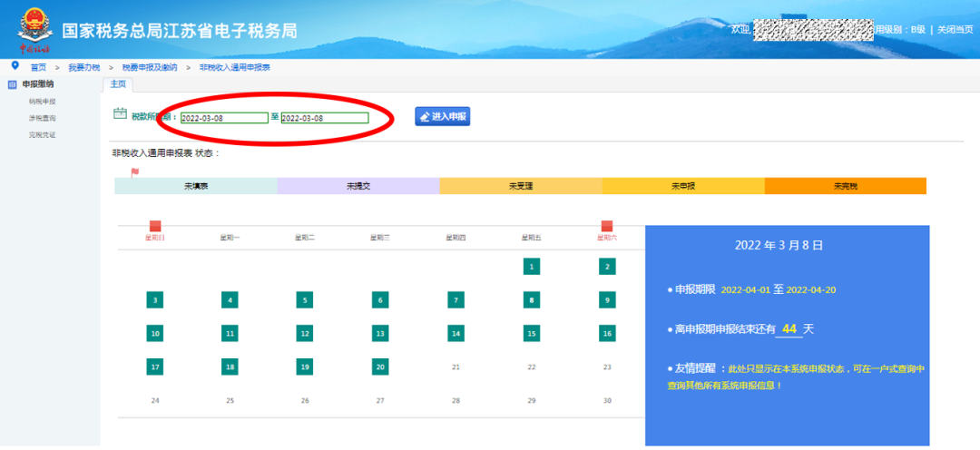The width and height of the screenshot is (980, 450).
Task: Select calendar day 9
Action: (x=607, y=300)
